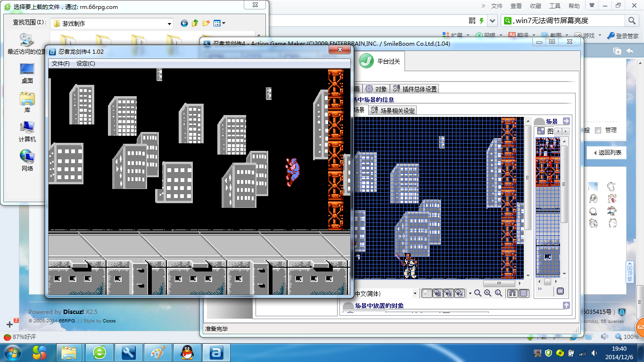Open the view menu dropdown in file dialog
Screen dimensions: 644x362
(x=219, y=23)
